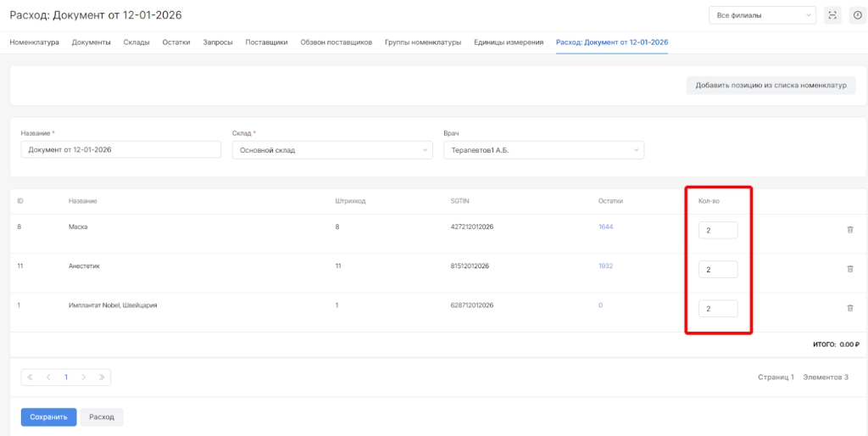Image resolution: width=868 pixels, height=436 pixels.
Task: Go to the next page arrow
Action: click(x=83, y=377)
